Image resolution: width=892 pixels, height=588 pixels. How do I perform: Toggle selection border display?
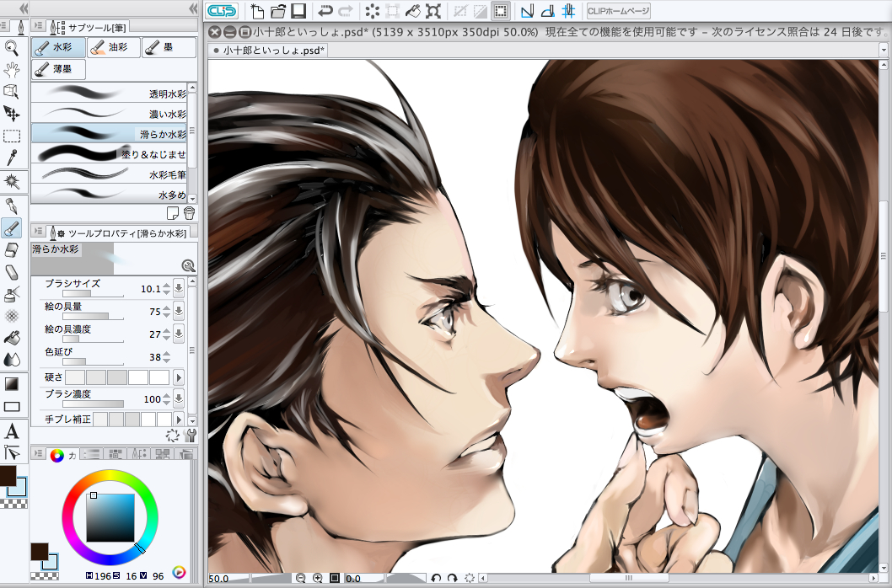pos(501,11)
